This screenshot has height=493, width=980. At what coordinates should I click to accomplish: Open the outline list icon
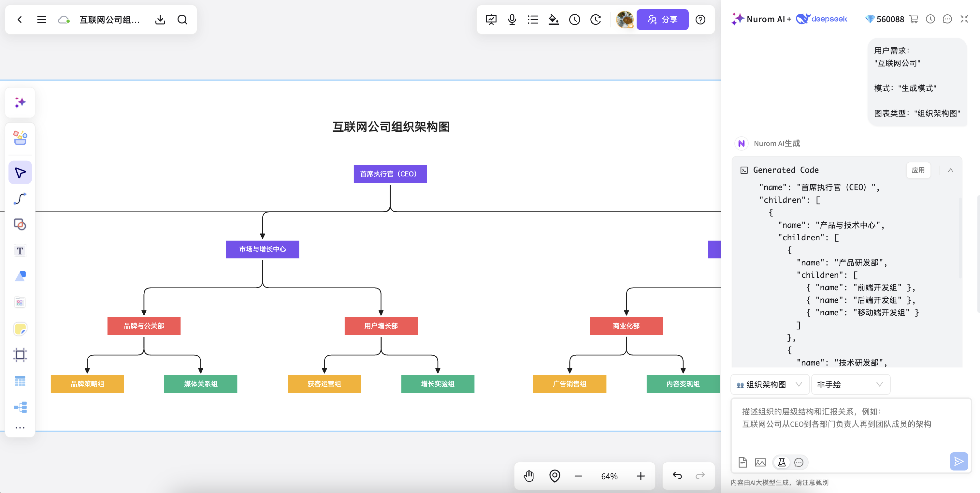tap(533, 20)
